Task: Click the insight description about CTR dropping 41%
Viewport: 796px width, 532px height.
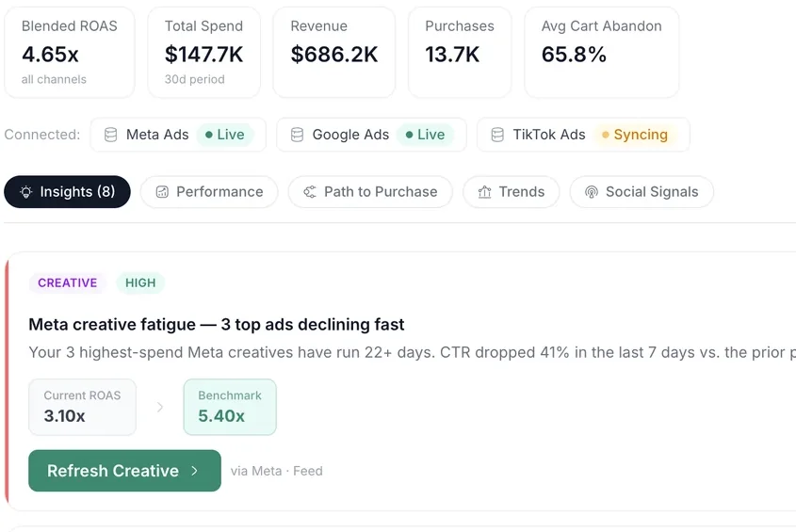Action: tap(413, 352)
